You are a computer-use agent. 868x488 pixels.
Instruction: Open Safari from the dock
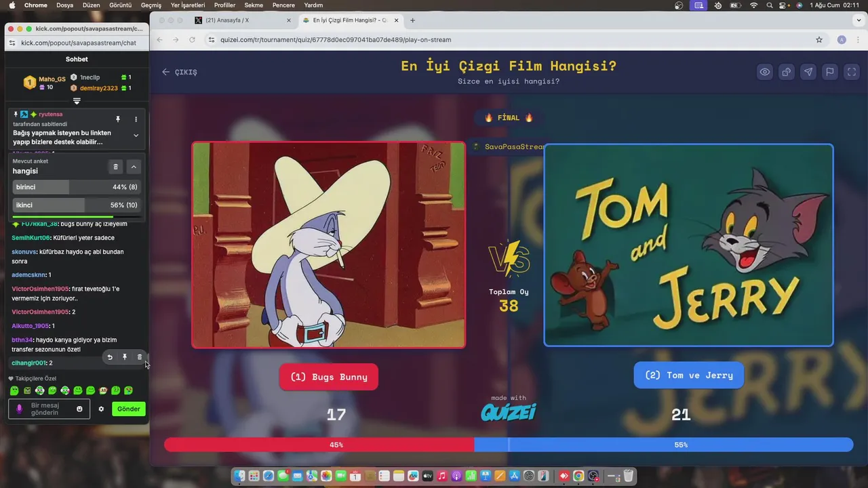(269, 476)
